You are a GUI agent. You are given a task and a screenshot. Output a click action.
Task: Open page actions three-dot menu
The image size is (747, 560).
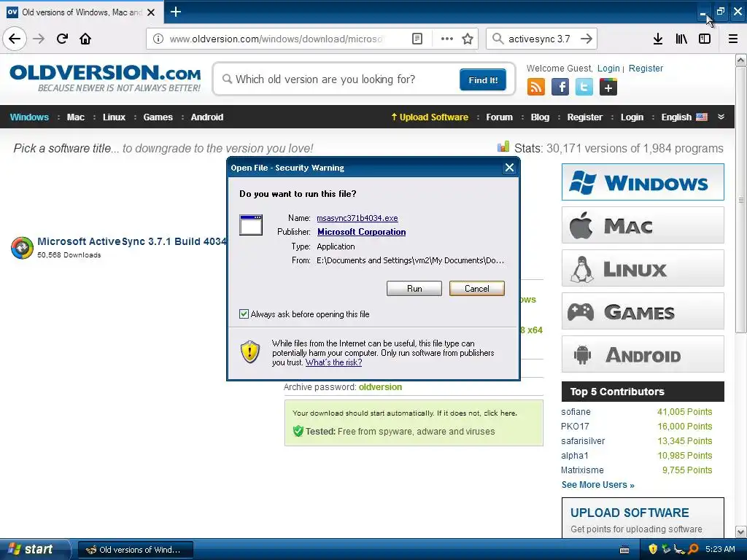tap(447, 39)
